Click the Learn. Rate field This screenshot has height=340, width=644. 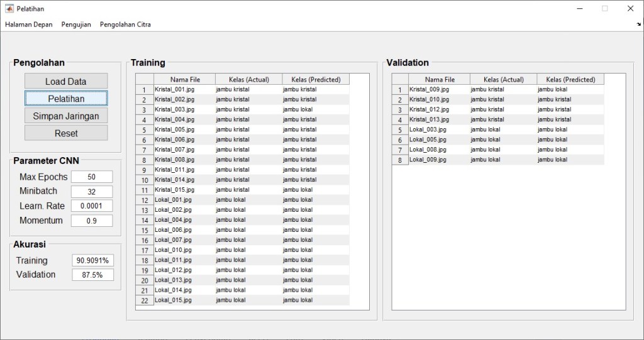(x=92, y=206)
